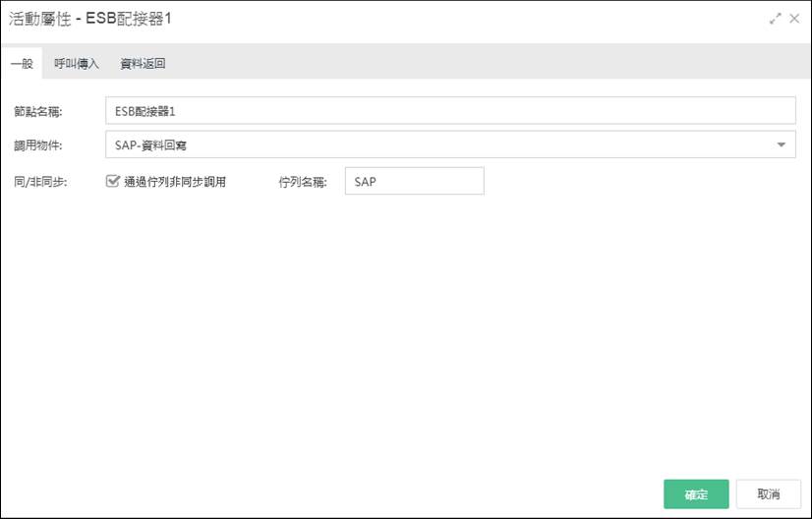
Task: Click the dialog title 活動屬性 - ESB配接器1
Action: (90, 19)
